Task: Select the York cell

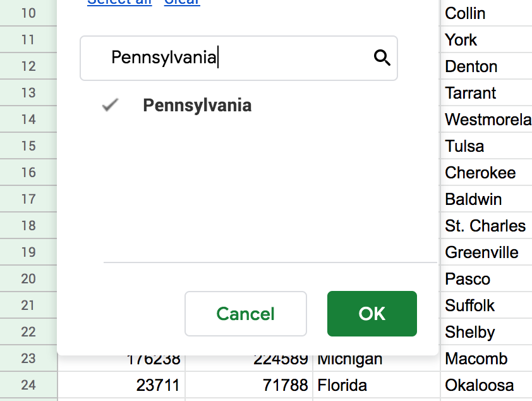Action: coord(485,40)
